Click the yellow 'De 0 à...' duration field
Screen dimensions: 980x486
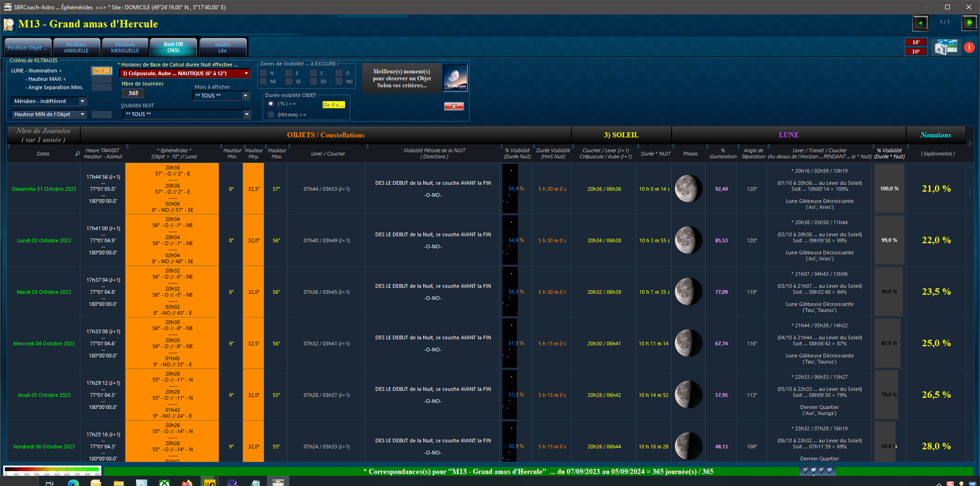[x=333, y=104]
